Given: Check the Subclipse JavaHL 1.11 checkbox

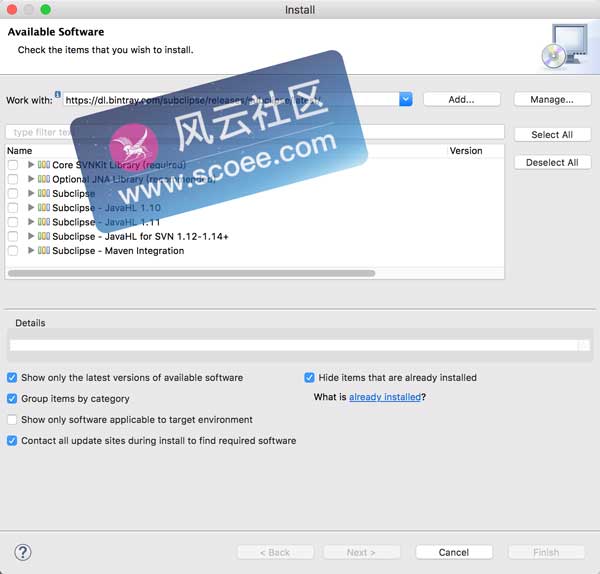Looking at the screenshot, I should tap(13, 222).
